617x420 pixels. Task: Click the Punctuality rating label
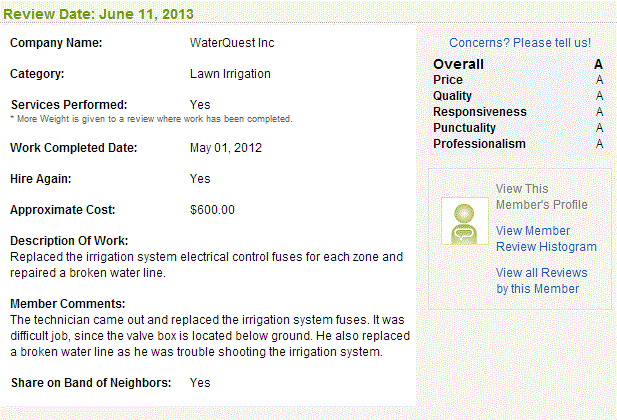pos(464,128)
